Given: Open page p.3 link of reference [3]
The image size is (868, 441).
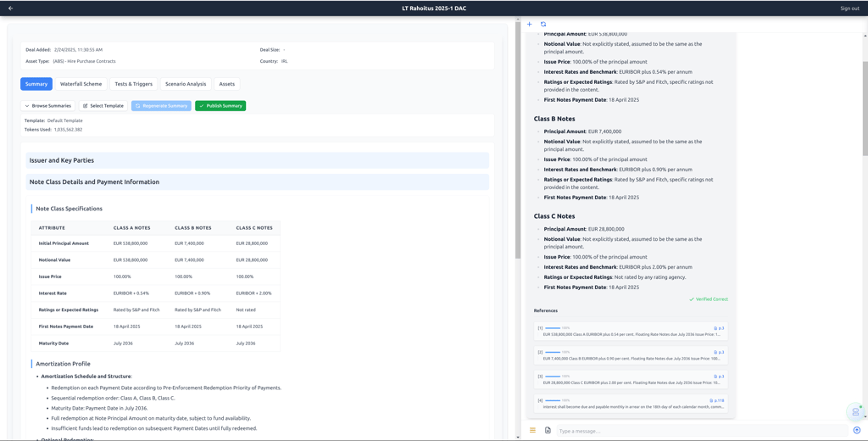Looking at the screenshot, I should 719,377.
